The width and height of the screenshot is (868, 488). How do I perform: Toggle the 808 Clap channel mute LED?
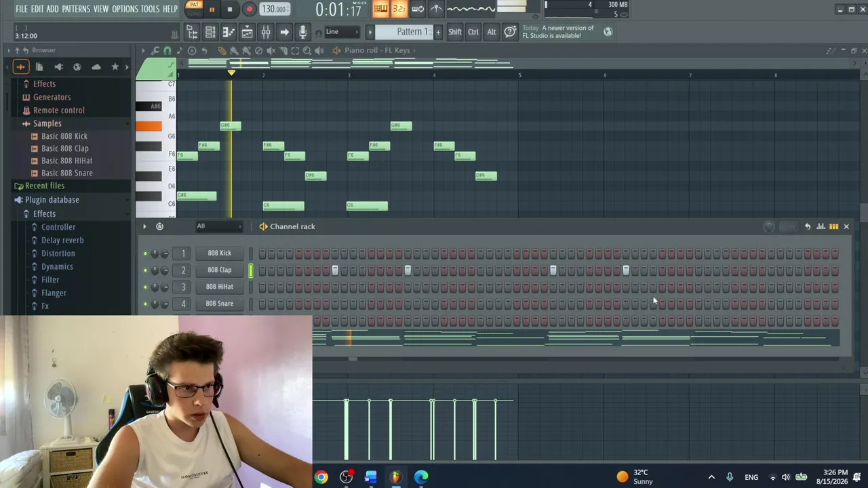click(145, 270)
